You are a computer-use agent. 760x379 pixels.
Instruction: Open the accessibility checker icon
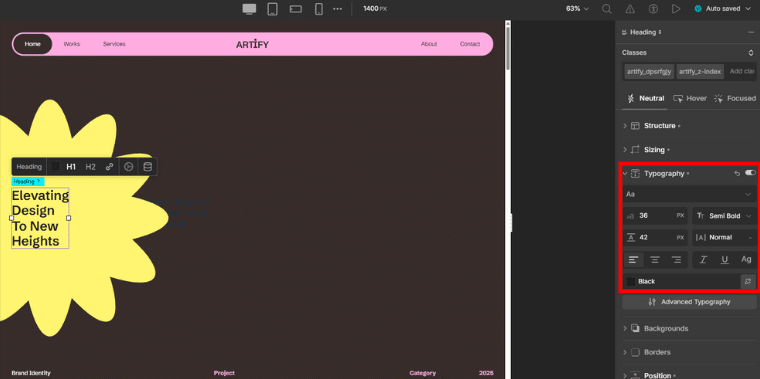[653, 9]
